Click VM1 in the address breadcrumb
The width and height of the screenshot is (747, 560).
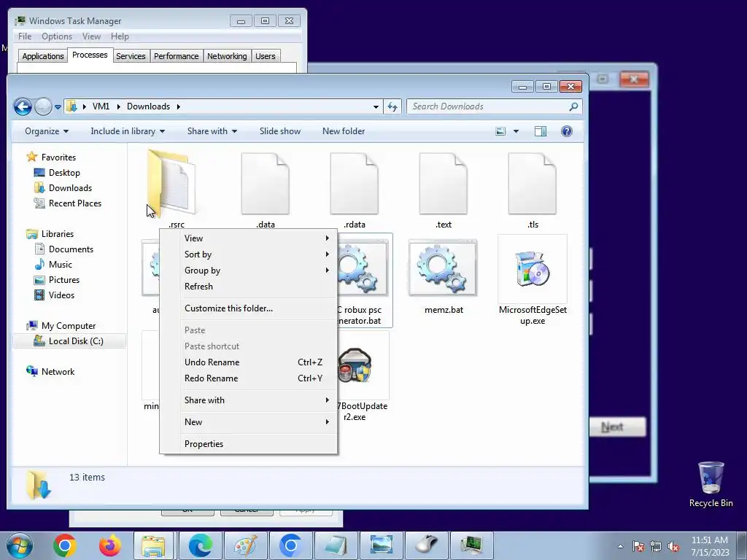coord(101,106)
